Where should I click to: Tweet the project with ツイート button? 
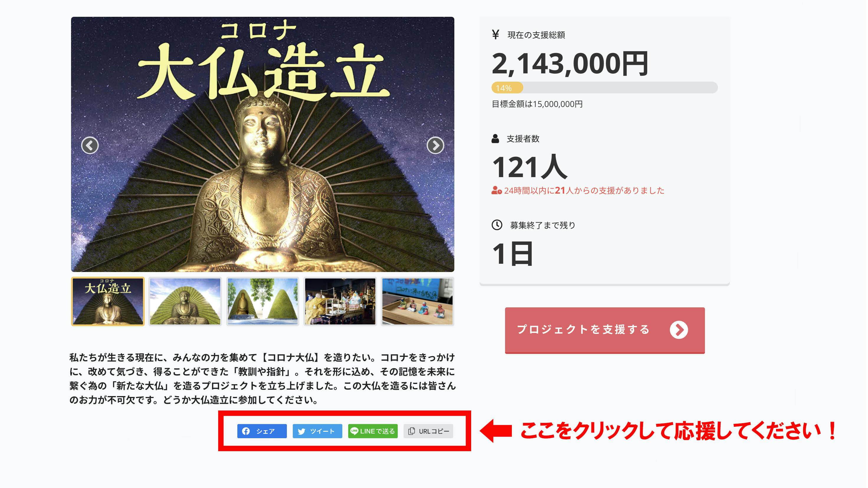pyautogui.click(x=318, y=431)
